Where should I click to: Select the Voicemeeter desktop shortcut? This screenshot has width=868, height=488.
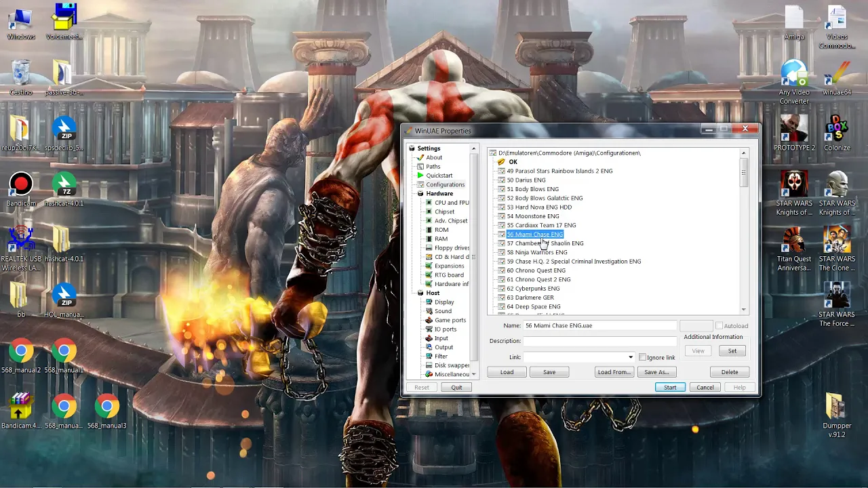(64, 22)
